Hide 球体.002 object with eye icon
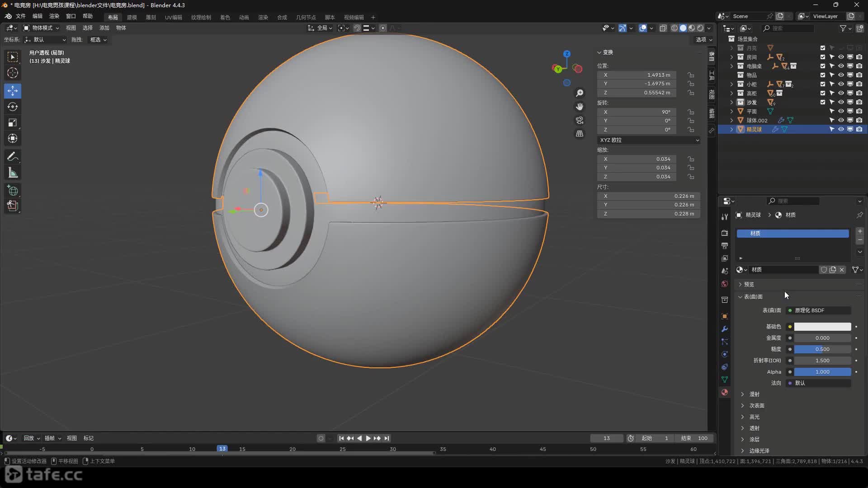The height and width of the screenshot is (488, 868). [x=841, y=120]
